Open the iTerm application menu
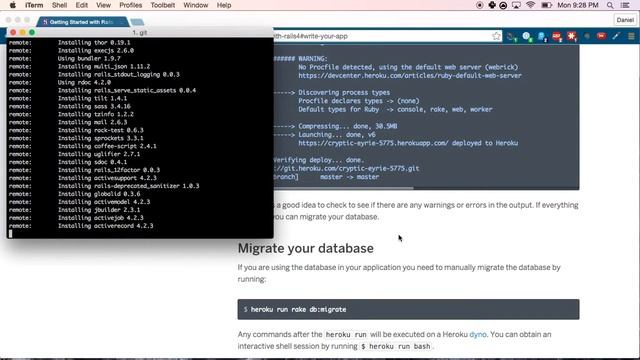This screenshot has height=360, width=640. click(x=34, y=5)
